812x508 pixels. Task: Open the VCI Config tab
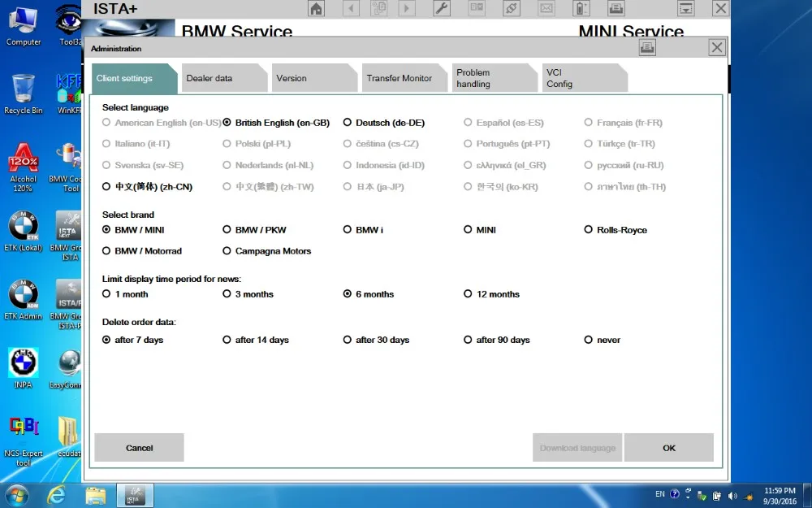coord(585,78)
